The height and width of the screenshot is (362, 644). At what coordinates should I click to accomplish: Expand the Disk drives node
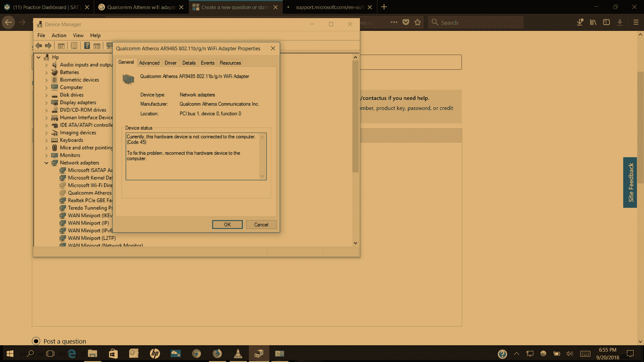[x=46, y=95]
